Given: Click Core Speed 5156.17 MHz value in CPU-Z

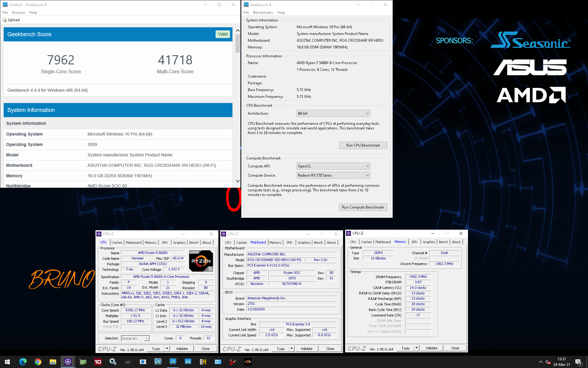Looking at the screenshot, I should click(x=135, y=310).
